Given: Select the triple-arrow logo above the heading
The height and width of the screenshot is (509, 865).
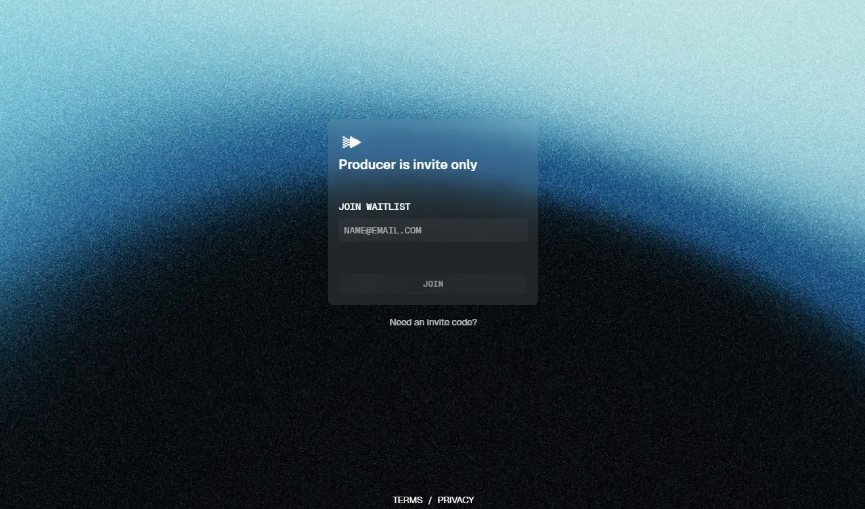Looking at the screenshot, I should (x=351, y=142).
